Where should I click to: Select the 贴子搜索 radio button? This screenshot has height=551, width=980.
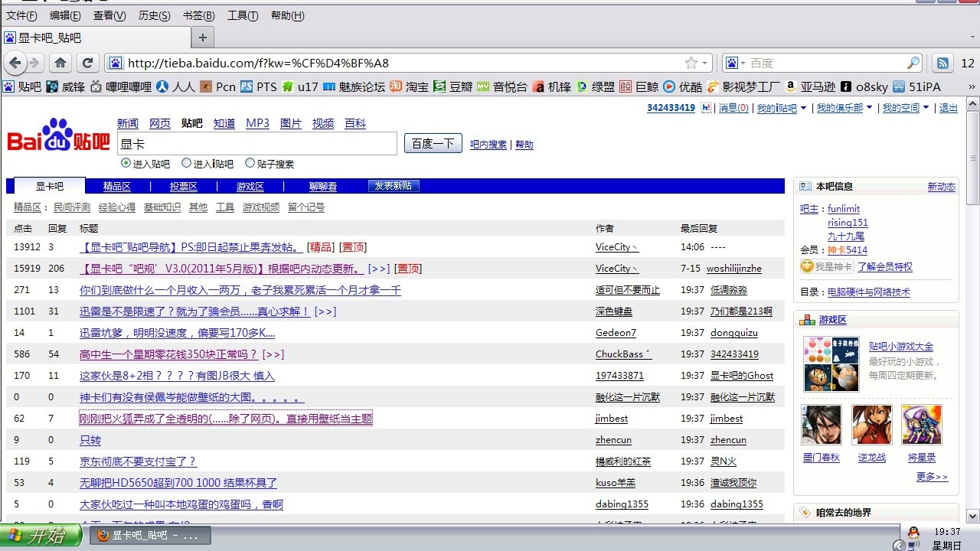(x=250, y=162)
